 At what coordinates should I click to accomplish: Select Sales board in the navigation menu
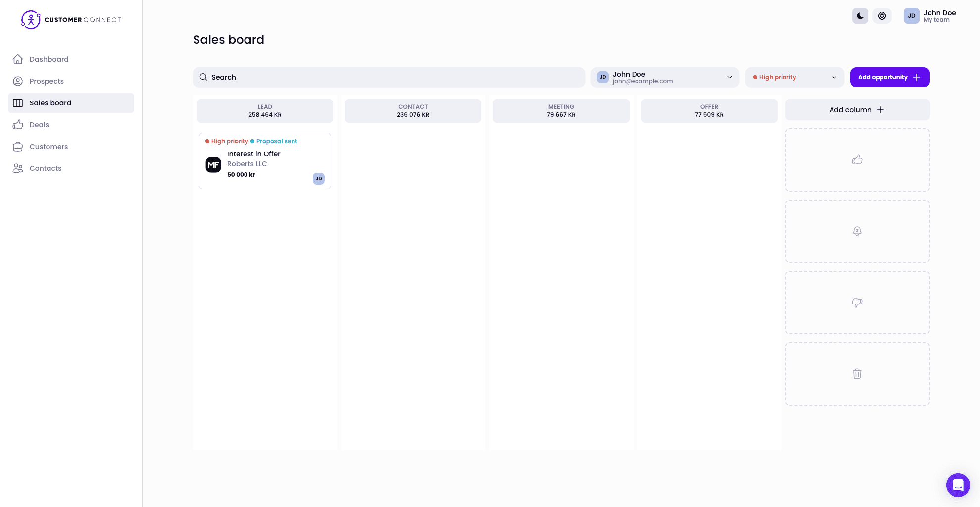[50, 103]
